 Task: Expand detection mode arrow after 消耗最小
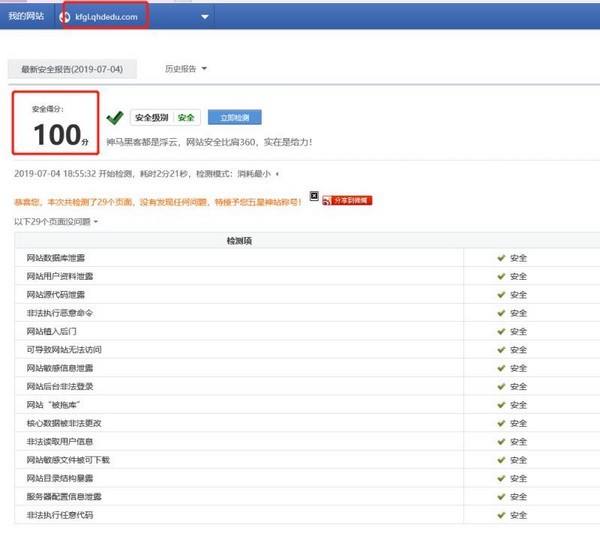pyautogui.click(x=277, y=174)
